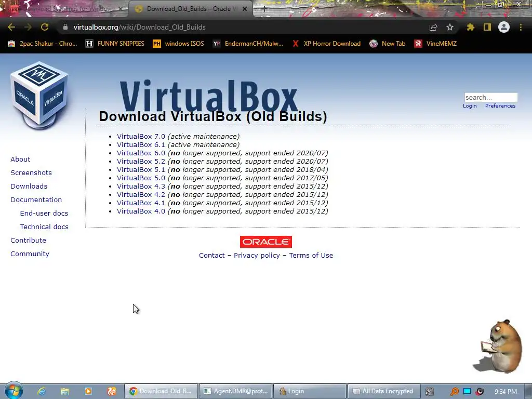Launch the media player taskbar icon

point(88,391)
